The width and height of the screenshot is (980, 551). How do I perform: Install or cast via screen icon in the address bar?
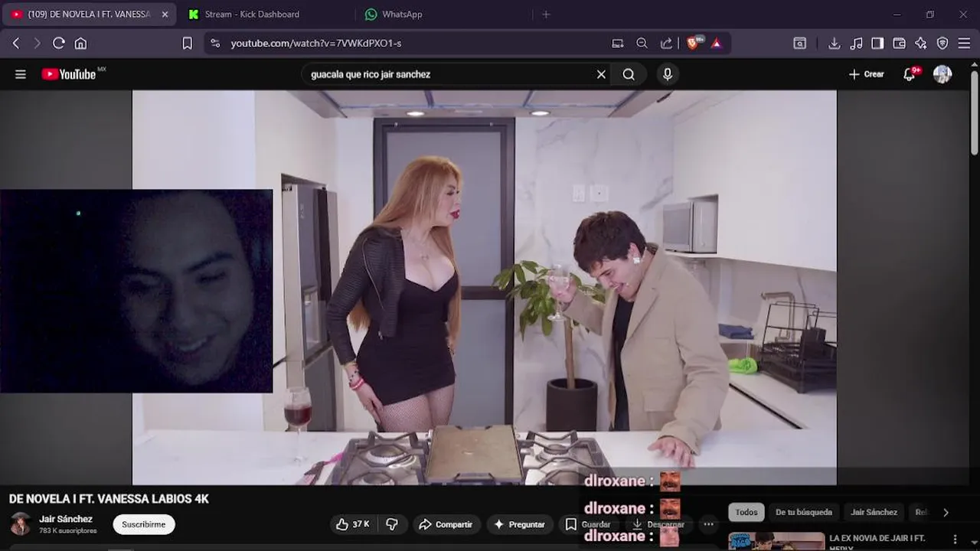click(x=618, y=44)
